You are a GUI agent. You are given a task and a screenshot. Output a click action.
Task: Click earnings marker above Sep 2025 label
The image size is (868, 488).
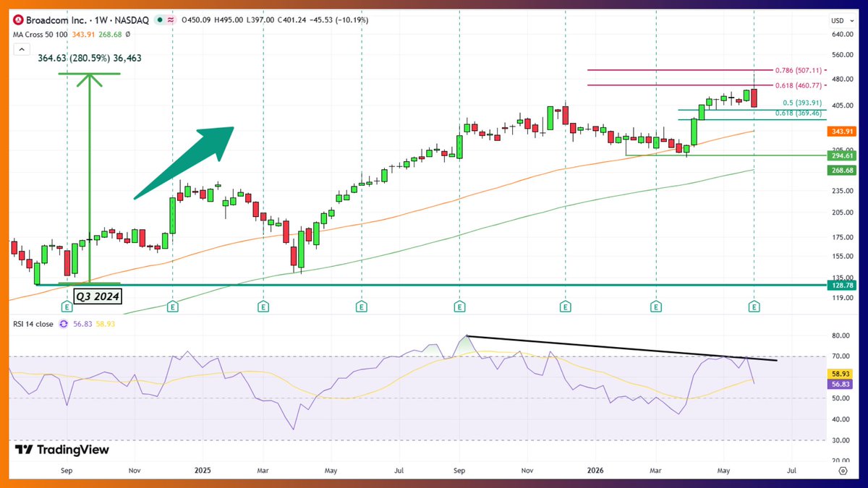point(459,307)
